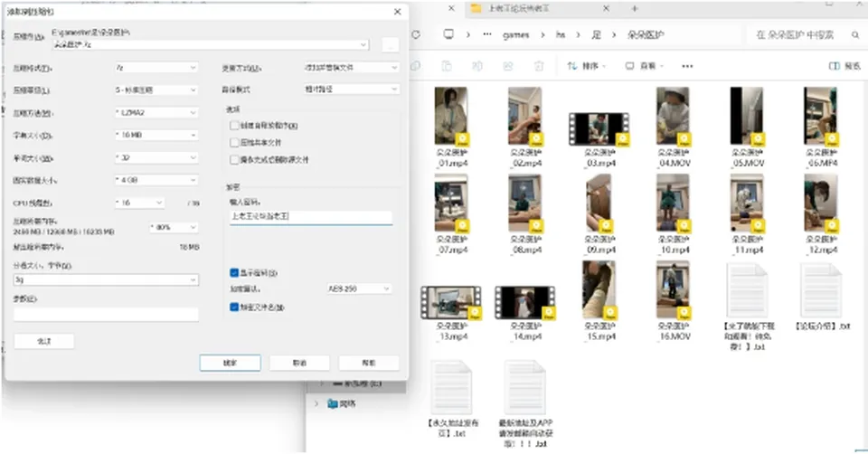
Task: Open the update mode dropdown in the archive dialog
Action: (x=351, y=67)
